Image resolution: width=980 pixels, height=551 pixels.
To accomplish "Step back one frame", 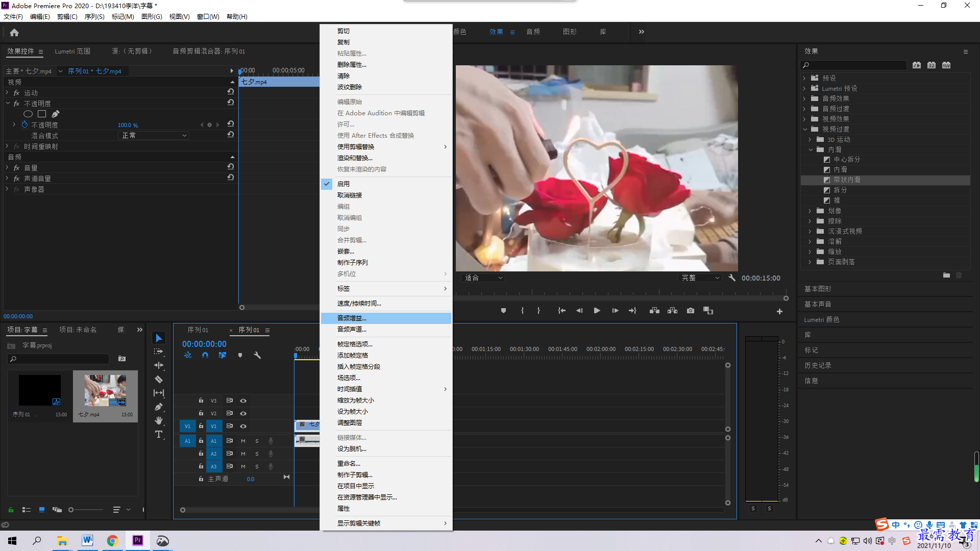I will [x=579, y=311].
